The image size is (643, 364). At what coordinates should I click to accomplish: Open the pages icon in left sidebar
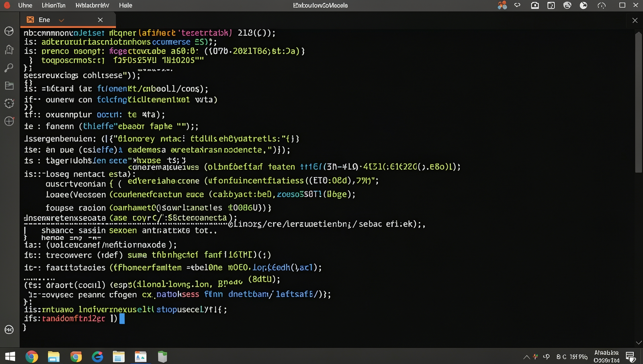[x=9, y=49]
